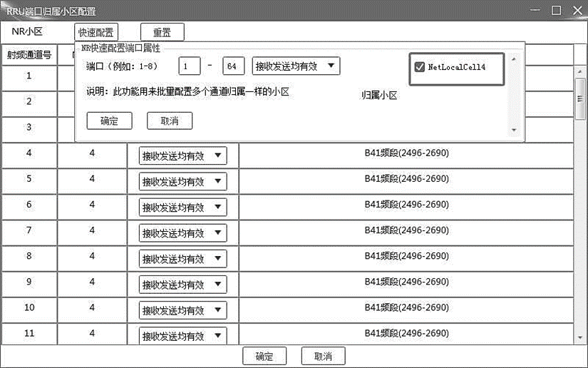Image resolution: width=588 pixels, height=368 pixels.
Task: Click B41频段(2496-2690) in row 7
Action: [x=407, y=230]
